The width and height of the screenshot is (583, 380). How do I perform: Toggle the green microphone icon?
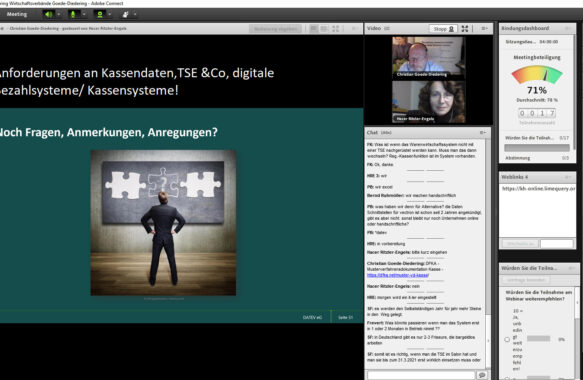click(x=73, y=14)
